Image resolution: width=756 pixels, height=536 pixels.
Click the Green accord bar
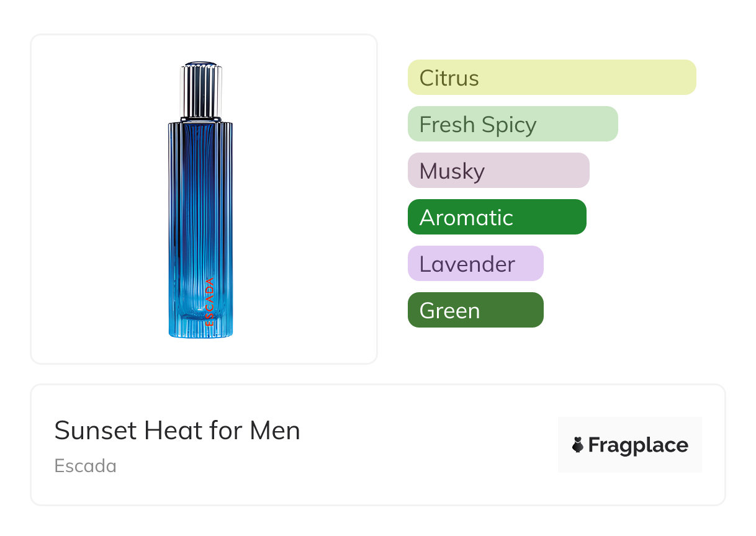tap(475, 310)
